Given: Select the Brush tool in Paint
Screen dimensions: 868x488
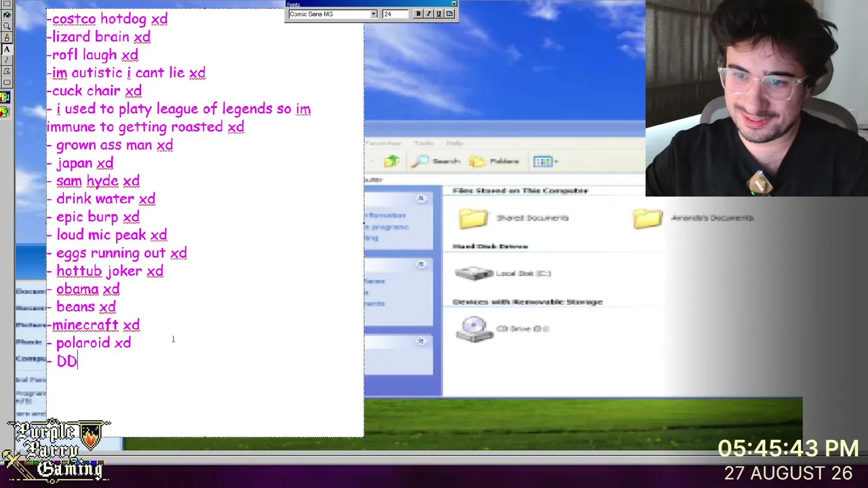Looking at the screenshot, I should 7,37.
